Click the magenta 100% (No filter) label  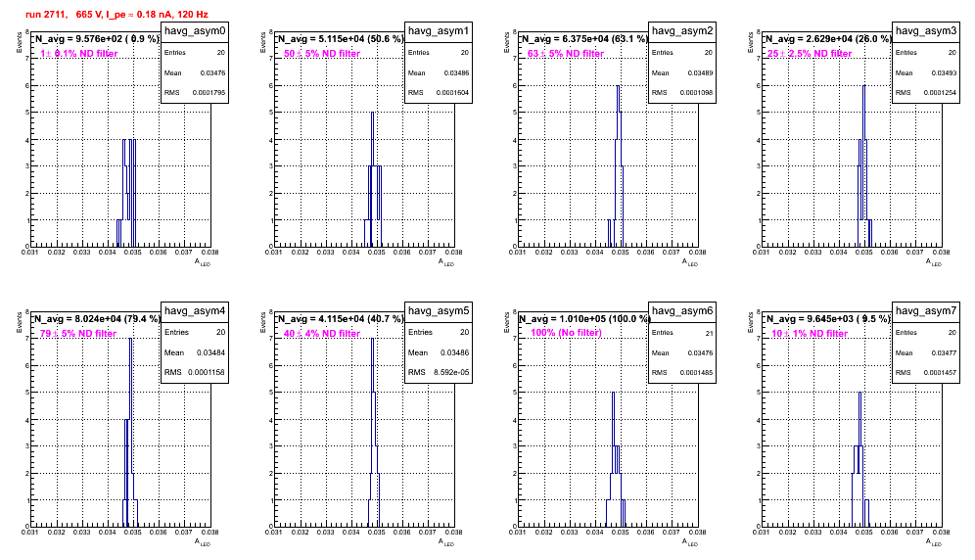567,333
